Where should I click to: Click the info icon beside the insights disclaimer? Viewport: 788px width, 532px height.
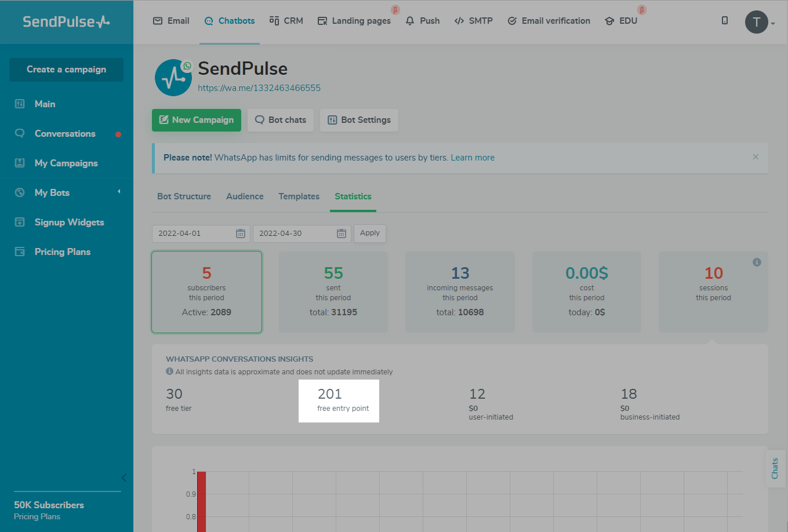point(169,371)
